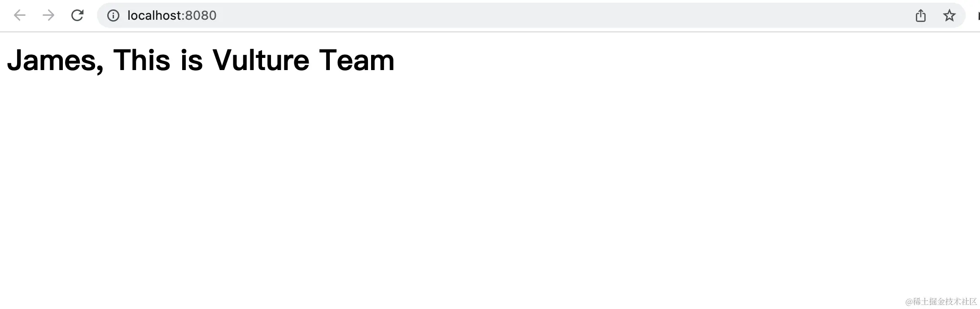Click the colon in the localhost URL
Image resolution: width=980 pixels, height=309 pixels.
[x=183, y=16]
